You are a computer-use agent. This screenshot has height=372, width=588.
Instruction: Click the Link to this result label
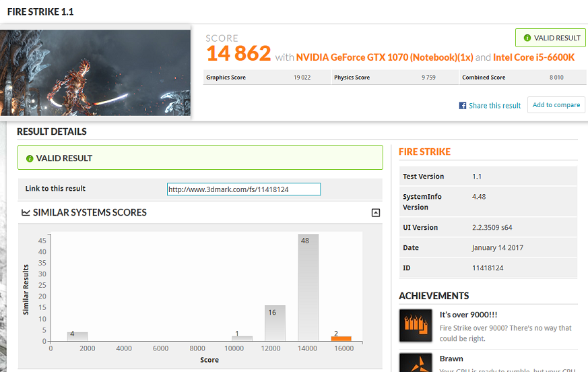pos(55,189)
